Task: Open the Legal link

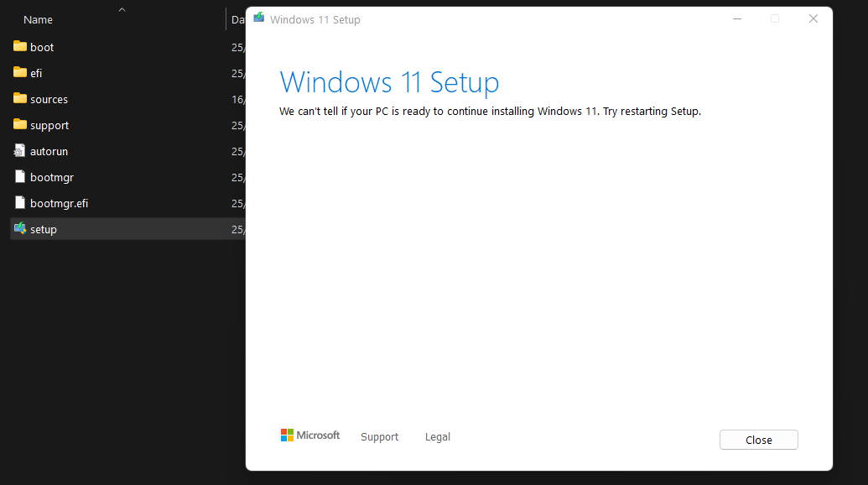Action: tap(437, 437)
